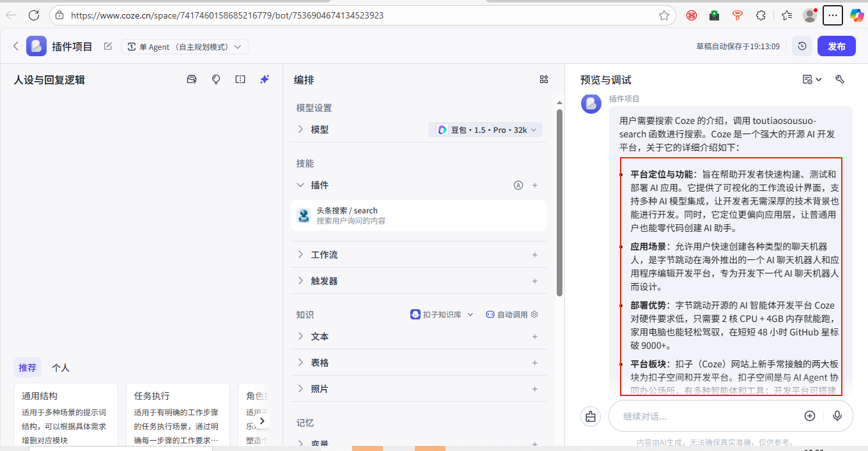The width and height of the screenshot is (868, 451).
Task: Add text knowledge with 文本 plus icon
Action: pos(535,336)
